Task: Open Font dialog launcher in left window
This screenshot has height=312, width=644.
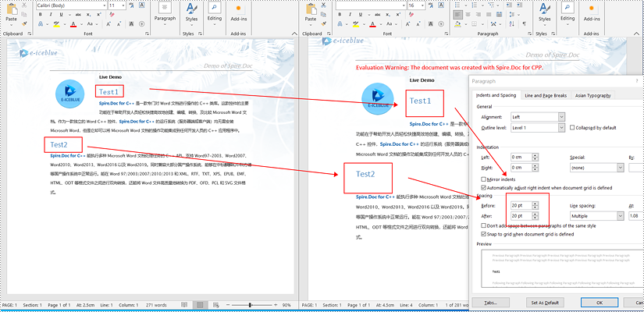Action: click(x=147, y=34)
